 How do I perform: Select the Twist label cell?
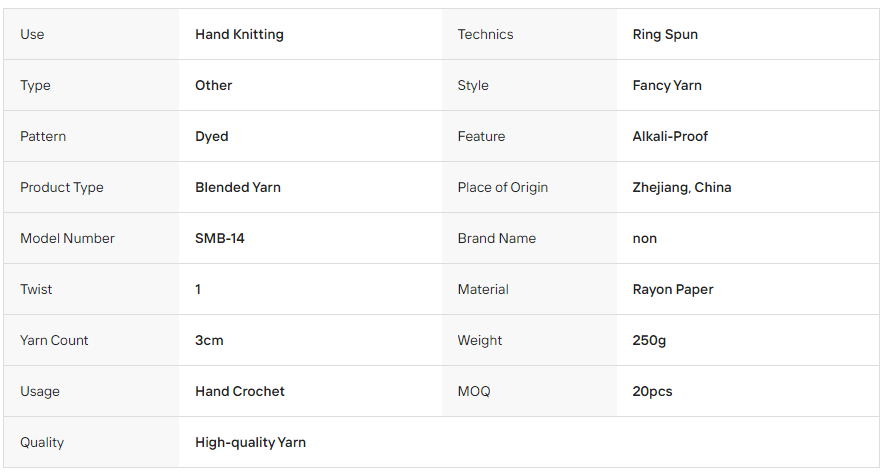pos(91,289)
